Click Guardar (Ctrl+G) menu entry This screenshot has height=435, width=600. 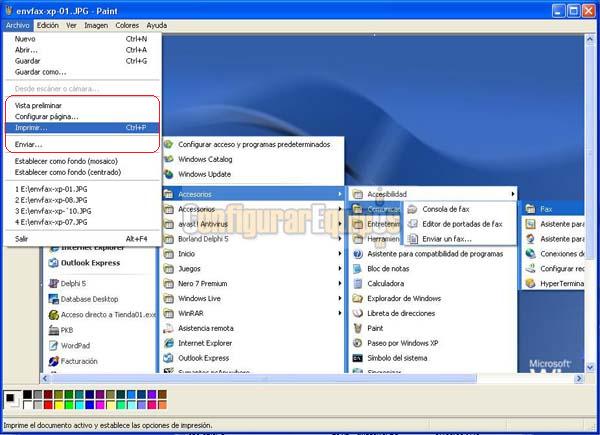tap(82, 61)
